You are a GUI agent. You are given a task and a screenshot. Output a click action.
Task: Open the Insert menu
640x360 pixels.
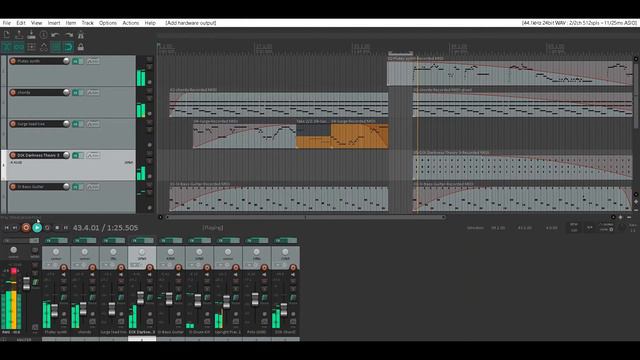tap(54, 23)
